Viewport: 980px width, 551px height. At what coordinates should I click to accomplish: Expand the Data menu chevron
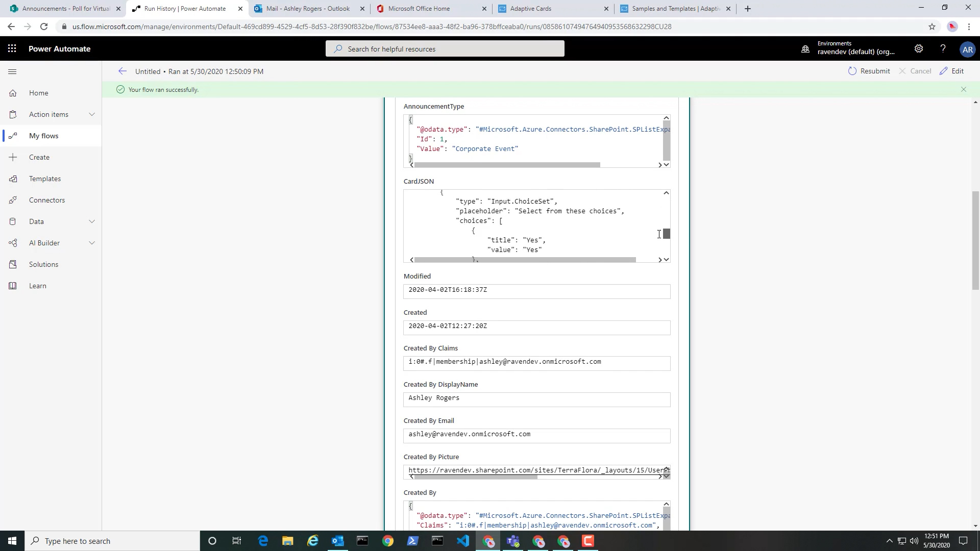(92, 221)
